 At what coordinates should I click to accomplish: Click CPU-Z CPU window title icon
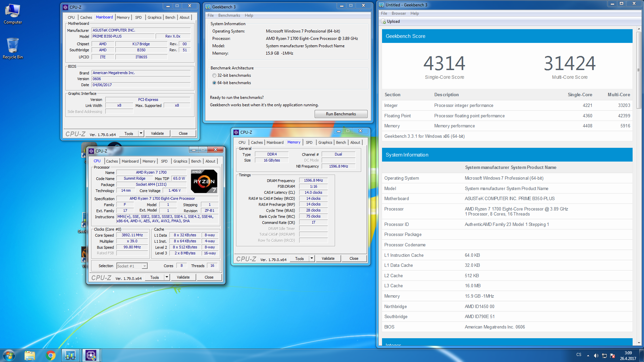click(91, 151)
